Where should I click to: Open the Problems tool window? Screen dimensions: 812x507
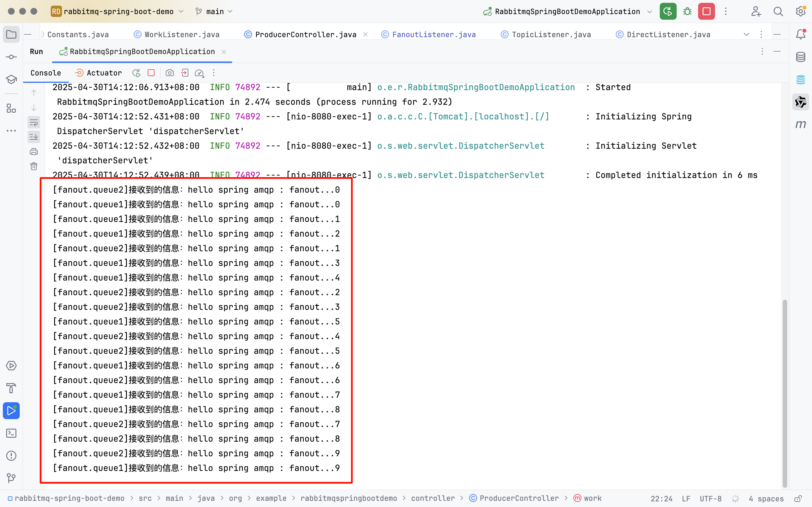click(11, 456)
